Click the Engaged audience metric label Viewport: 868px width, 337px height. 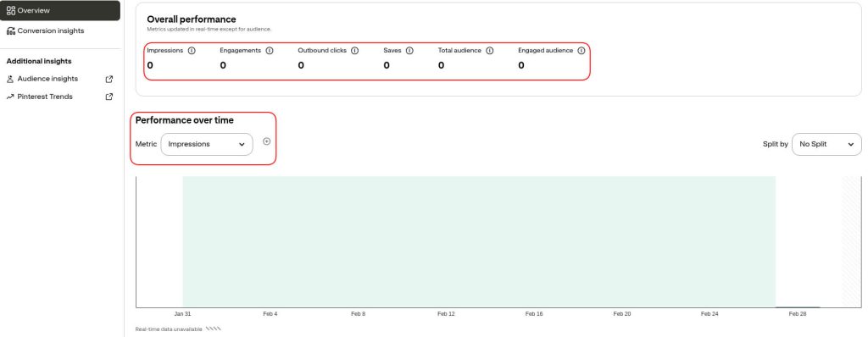point(545,50)
